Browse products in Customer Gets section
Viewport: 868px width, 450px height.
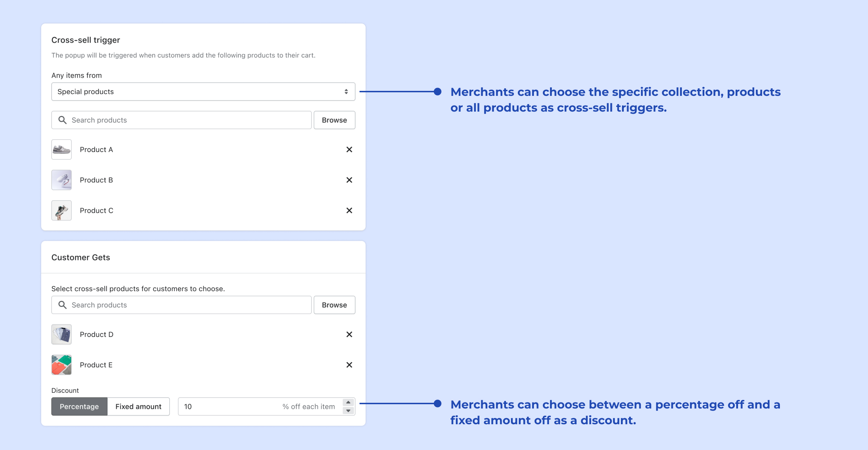coord(334,305)
